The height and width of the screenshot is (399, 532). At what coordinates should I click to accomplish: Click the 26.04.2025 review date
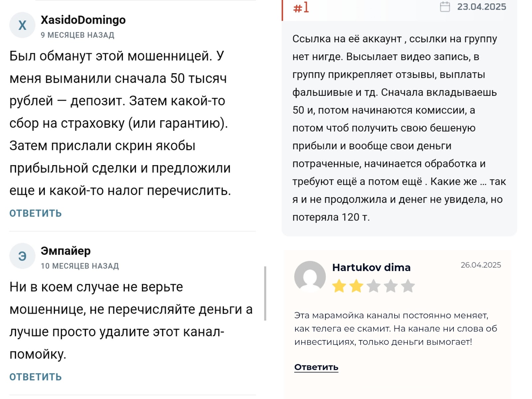tap(481, 265)
